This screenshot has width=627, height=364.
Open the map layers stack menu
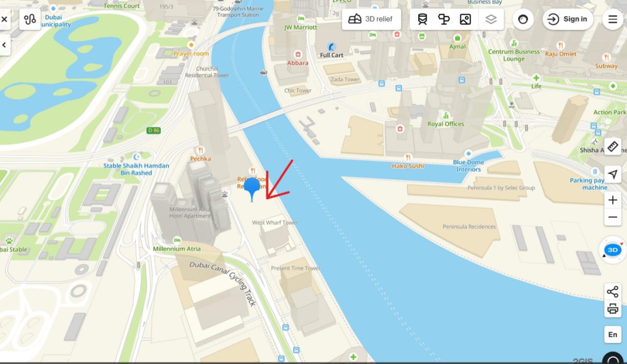pyautogui.click(x=491, y=19)
